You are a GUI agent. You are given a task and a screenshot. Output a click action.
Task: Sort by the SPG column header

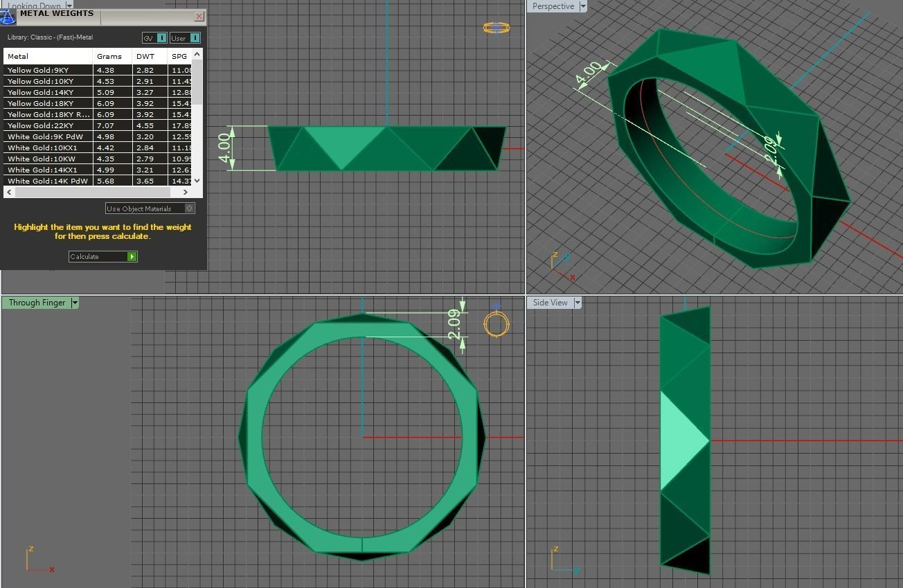click(179, 56)
